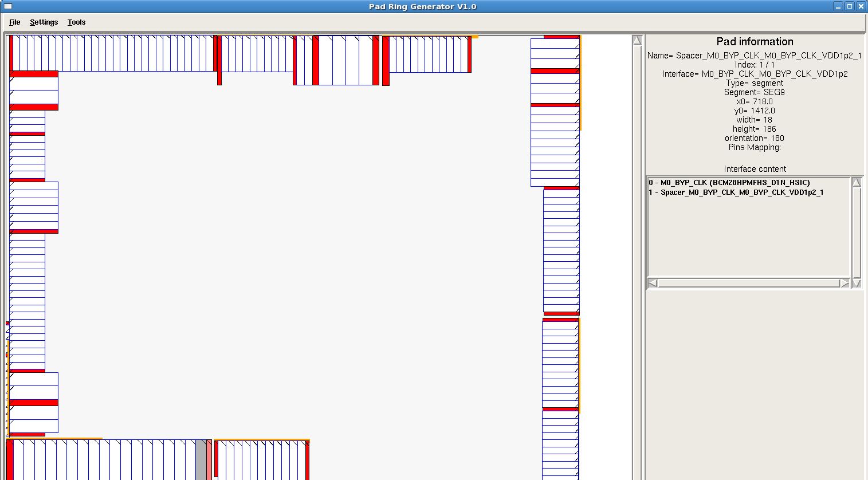Click the interface list scroll-left arrow
Screen dimensions: 868x480
pyautogui.click(x=653, y=283)
